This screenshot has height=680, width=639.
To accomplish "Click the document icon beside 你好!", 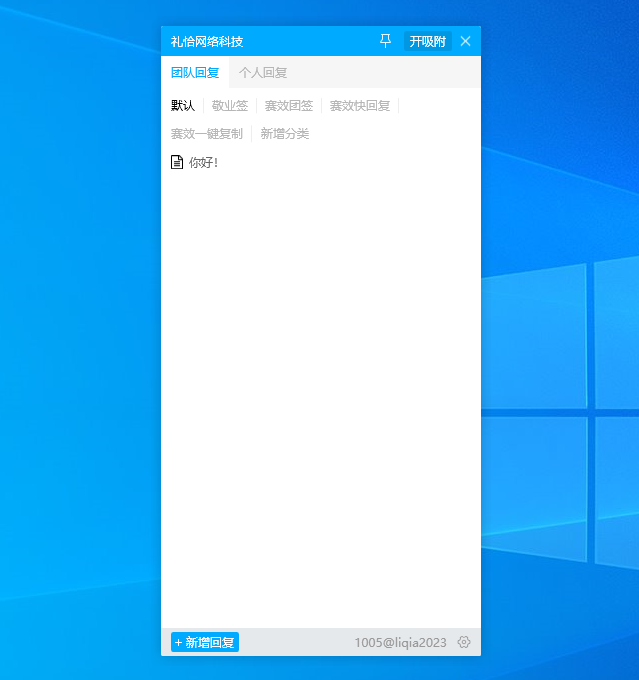I will click(x=177, y=162).
